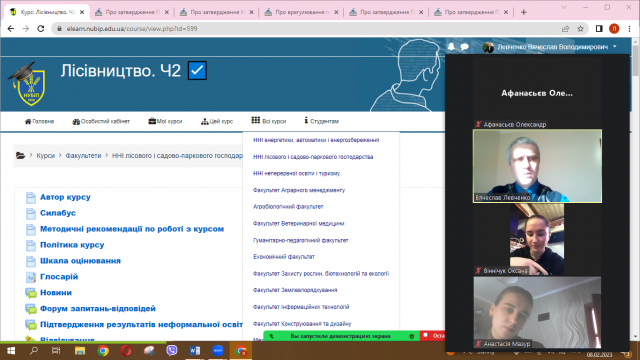Viewport: 640px width, 360px height.
Task: Open Підтвердження результатів неформальної освіти link
Action: click(141, 325)
